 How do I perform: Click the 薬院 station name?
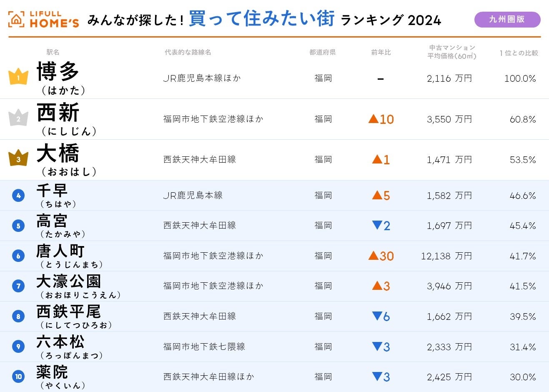[52, 372]
